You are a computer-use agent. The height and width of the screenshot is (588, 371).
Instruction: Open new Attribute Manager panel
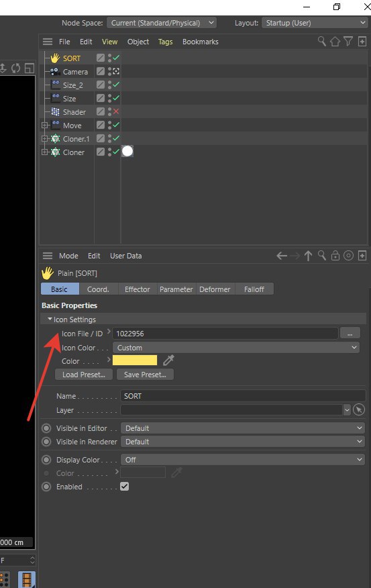coord(362,256)
